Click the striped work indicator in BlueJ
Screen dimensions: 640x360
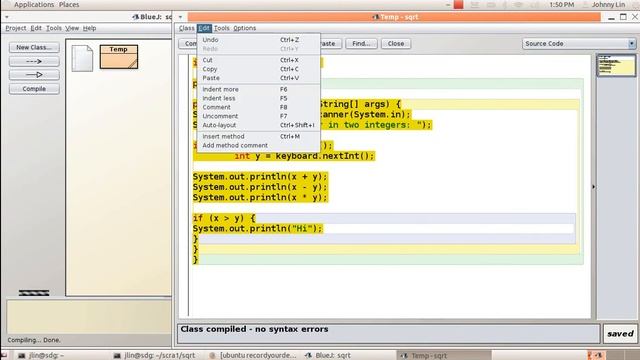[34, 293]
